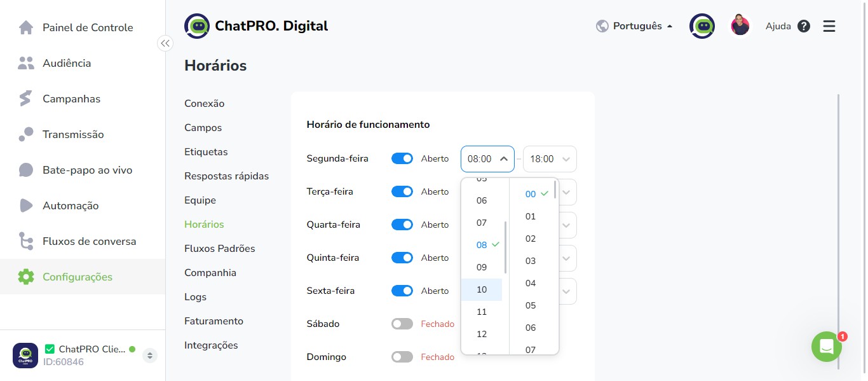Image resolution: width=868 pixels, height=381 pixels.
Task: Open the green chat support widget
Action: tap(827, 347)
